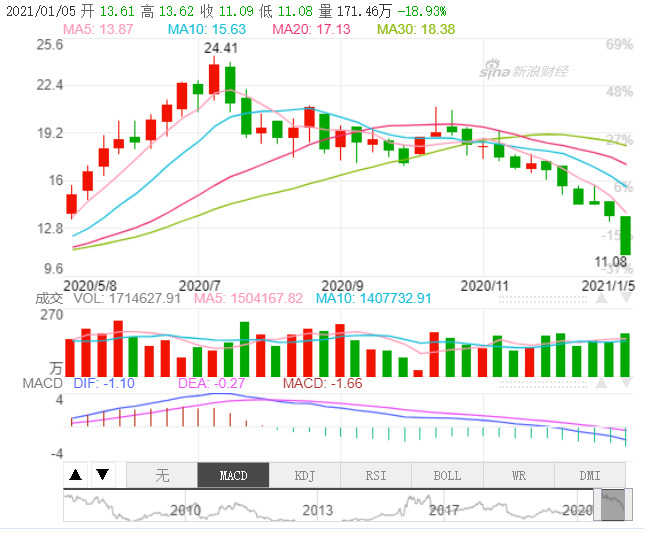Click the 2021/01/05 date in header

click(x=41, y=11)
